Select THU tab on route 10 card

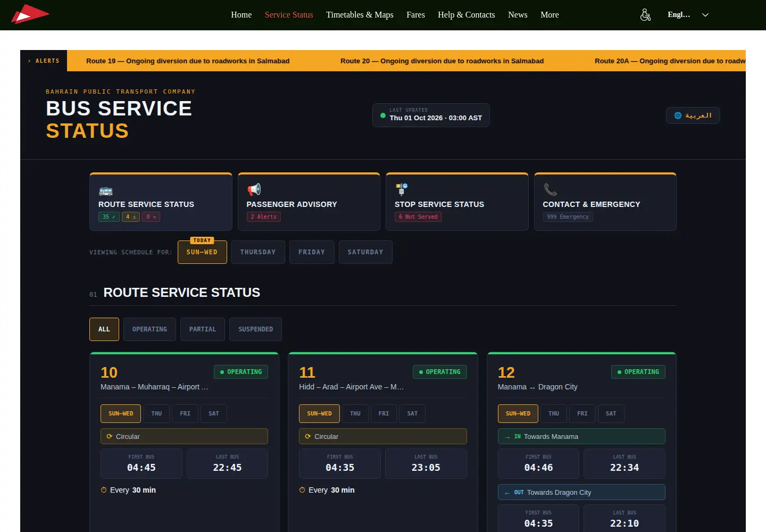coord(156,413)
